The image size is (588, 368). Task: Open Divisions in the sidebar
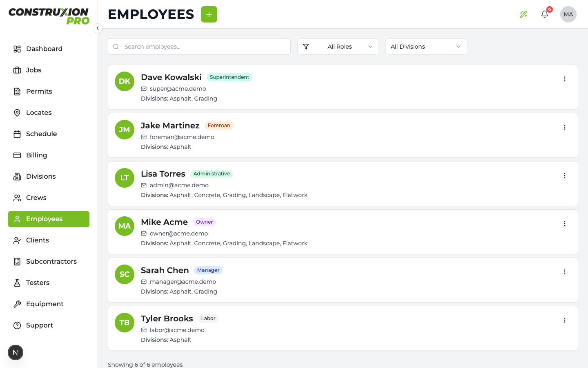(x=49, y=177)
